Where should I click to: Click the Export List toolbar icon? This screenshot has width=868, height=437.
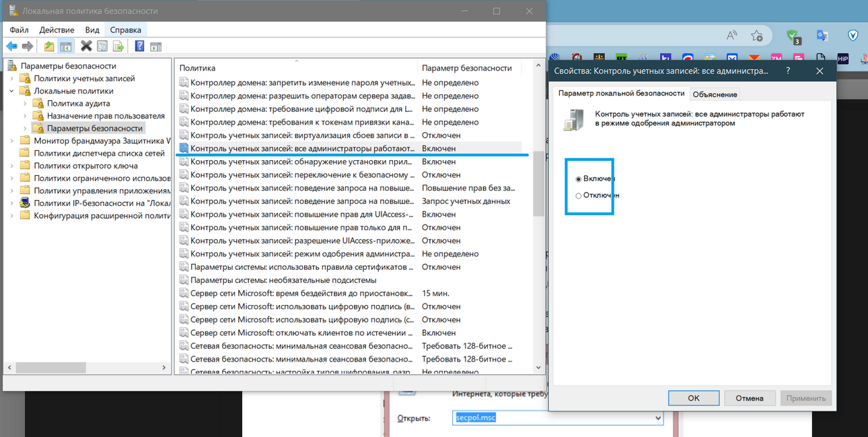tap(118, 46)
